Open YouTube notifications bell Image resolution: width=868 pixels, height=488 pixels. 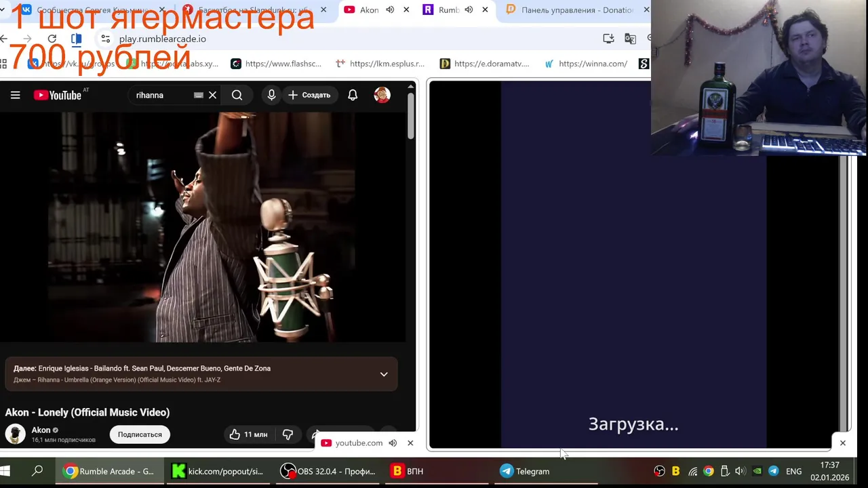click(353, 95)
